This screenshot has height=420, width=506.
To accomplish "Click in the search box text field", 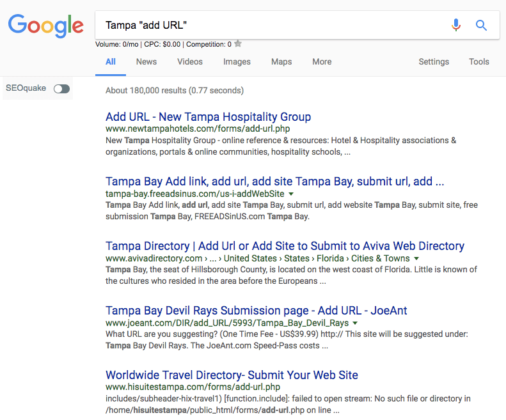I will coord(269,25).
